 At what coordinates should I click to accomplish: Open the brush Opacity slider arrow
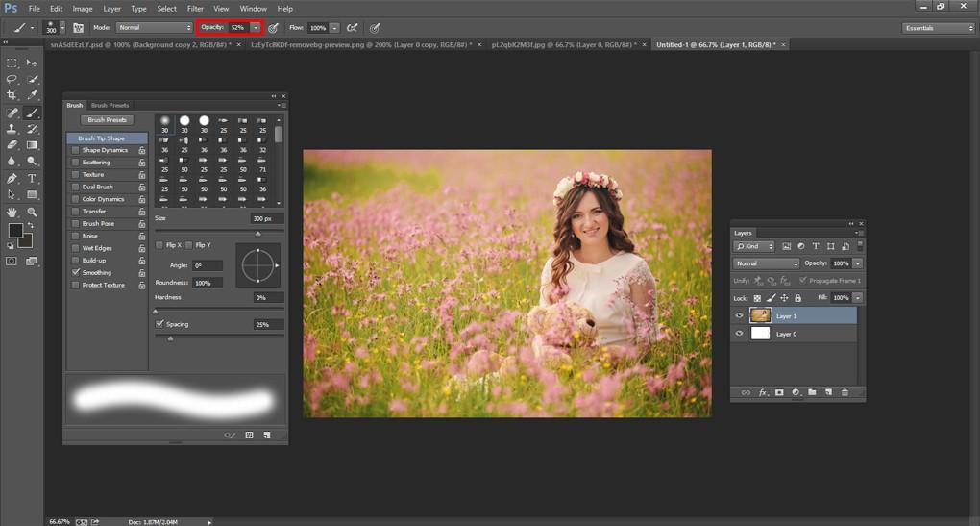click(256, 28)
